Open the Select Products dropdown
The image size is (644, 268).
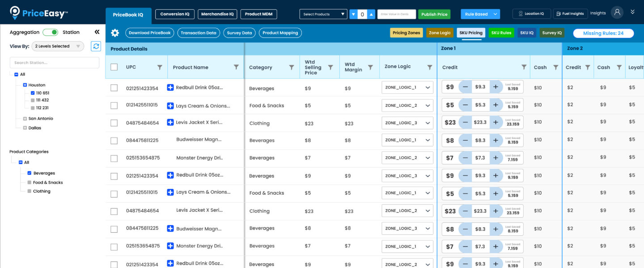pyautogui.click(x=323, y=14)
